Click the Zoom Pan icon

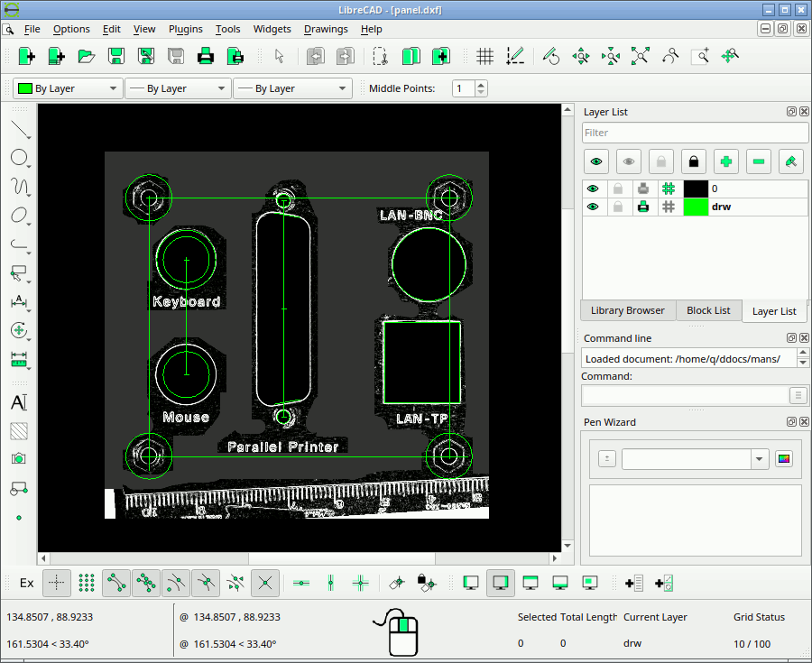[730, 56]
